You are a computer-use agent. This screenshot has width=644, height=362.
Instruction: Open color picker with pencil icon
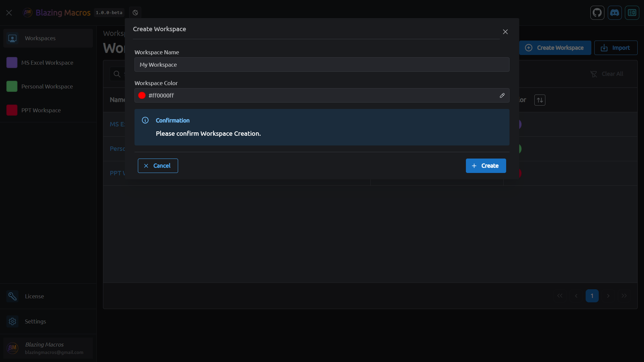[x=502, y=96]
